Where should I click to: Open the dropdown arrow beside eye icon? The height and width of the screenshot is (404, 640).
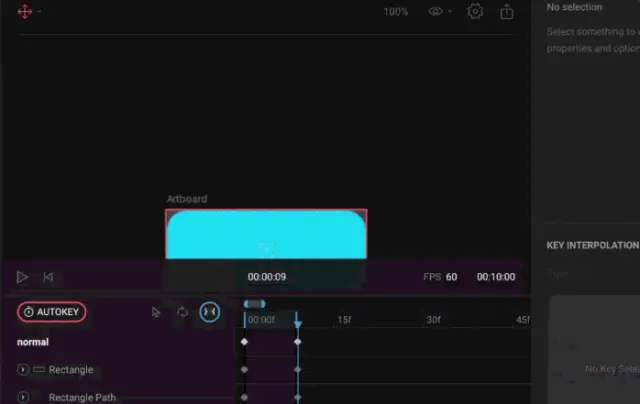point(450,11)
